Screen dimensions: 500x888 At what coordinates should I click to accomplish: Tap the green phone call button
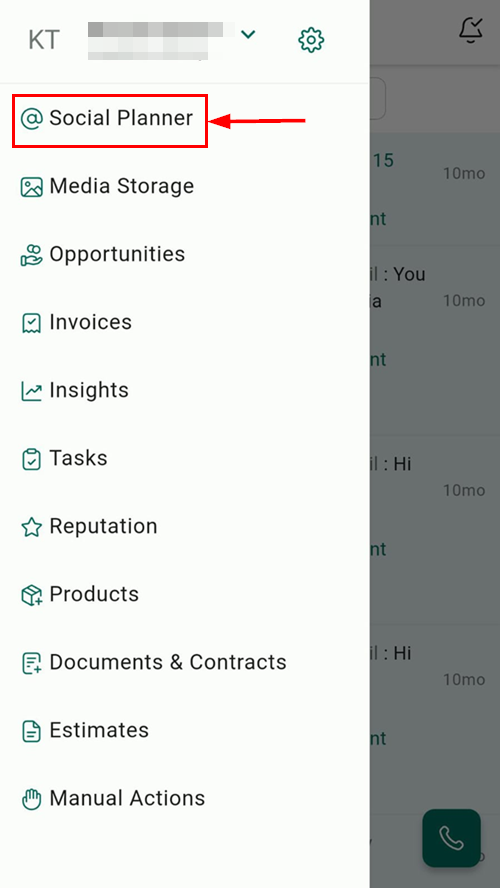[451, 838]
